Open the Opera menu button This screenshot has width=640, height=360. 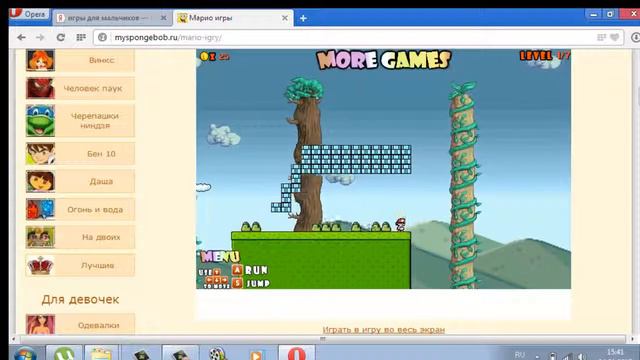pyautogui.click(x=29, y=14)
